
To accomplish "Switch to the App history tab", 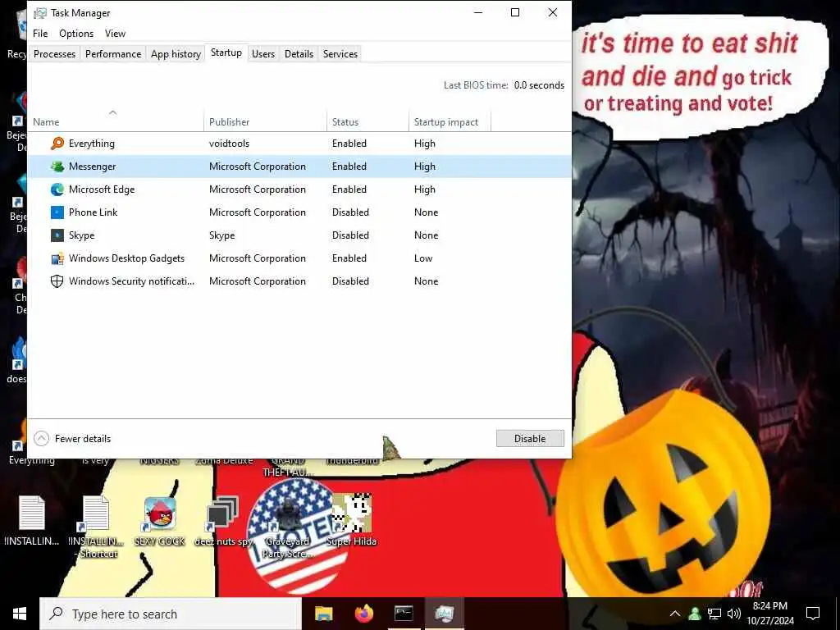I will point(176,53).
